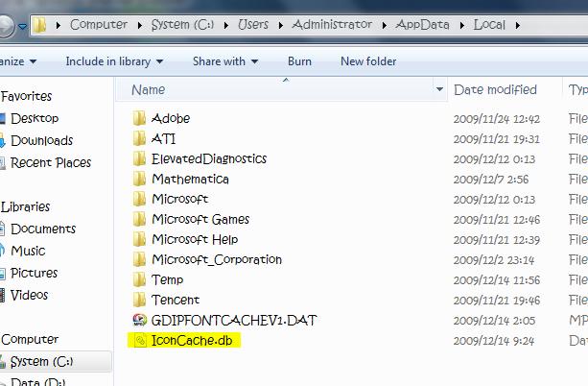Go to Administrator breadcrumb

pyautogui.click(x=332, y=24)
